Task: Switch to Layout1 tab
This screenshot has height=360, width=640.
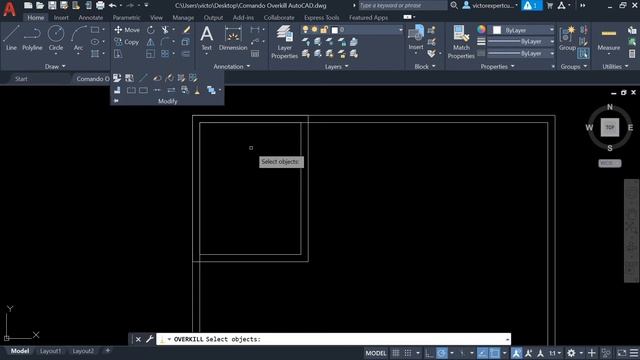Action: pyautogui.click(x=50, y=351)
